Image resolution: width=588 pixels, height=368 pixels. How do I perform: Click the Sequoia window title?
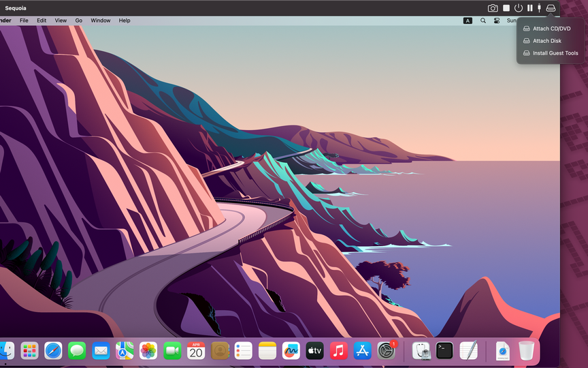pos(16,8)
